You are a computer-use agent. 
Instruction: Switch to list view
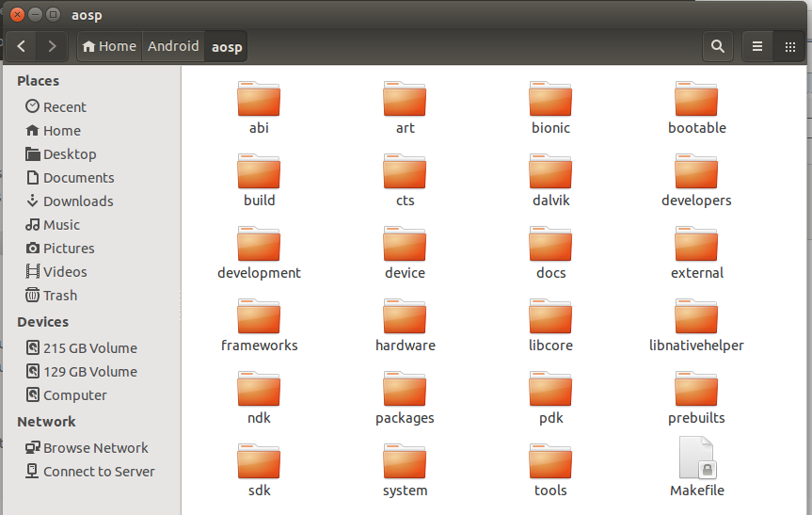757,47
